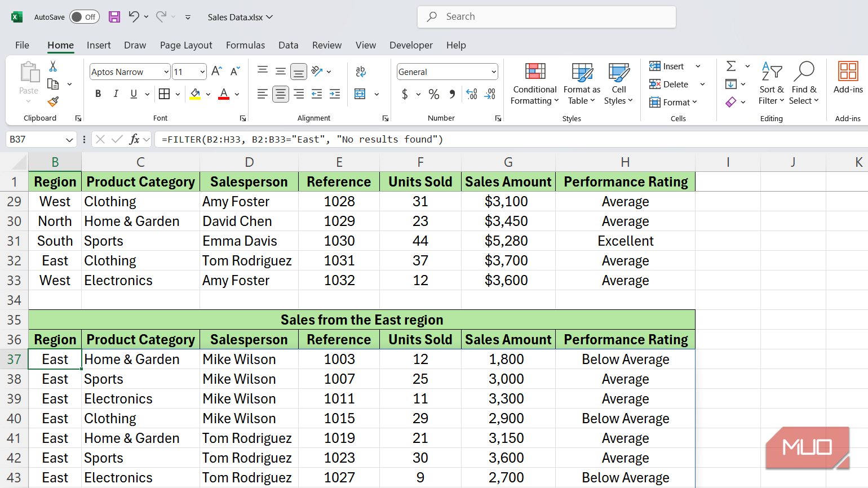The height and width of the screenshot is (488, 868).
Task: Expand the Borders dropdown arrow
Action: 178,94
